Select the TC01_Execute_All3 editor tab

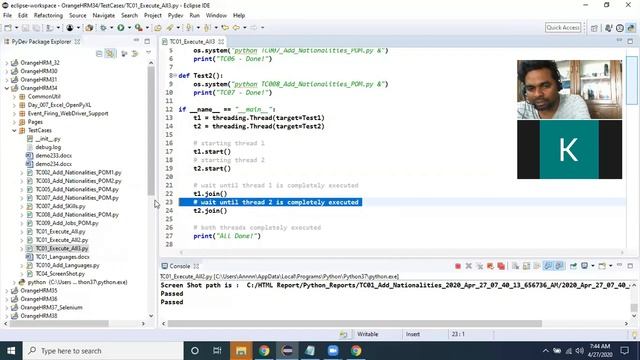pos(192,42)
